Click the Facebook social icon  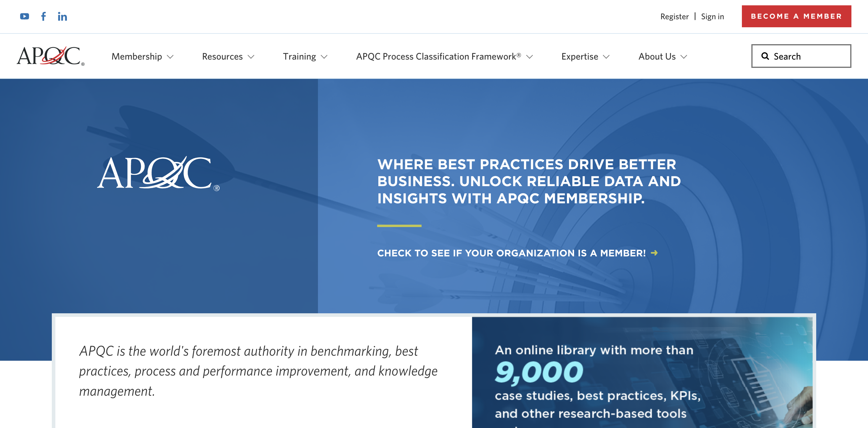pyautogui.click(x=44, y=16)
